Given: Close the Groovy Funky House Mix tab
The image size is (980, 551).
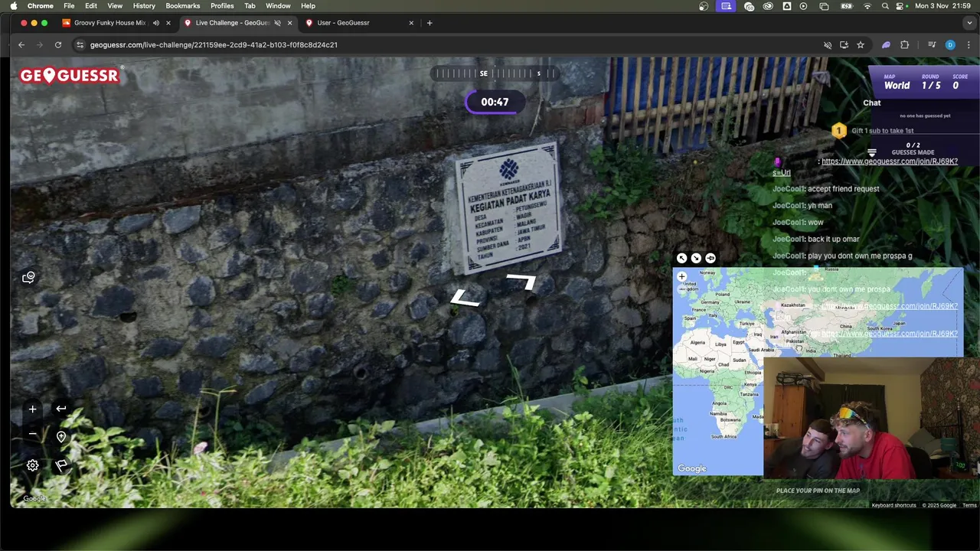Looking at the screenshot, I should 168,23.
